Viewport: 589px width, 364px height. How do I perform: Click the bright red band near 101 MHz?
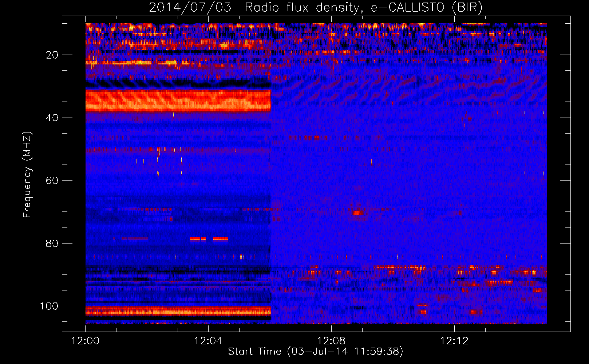pos(178,311)
